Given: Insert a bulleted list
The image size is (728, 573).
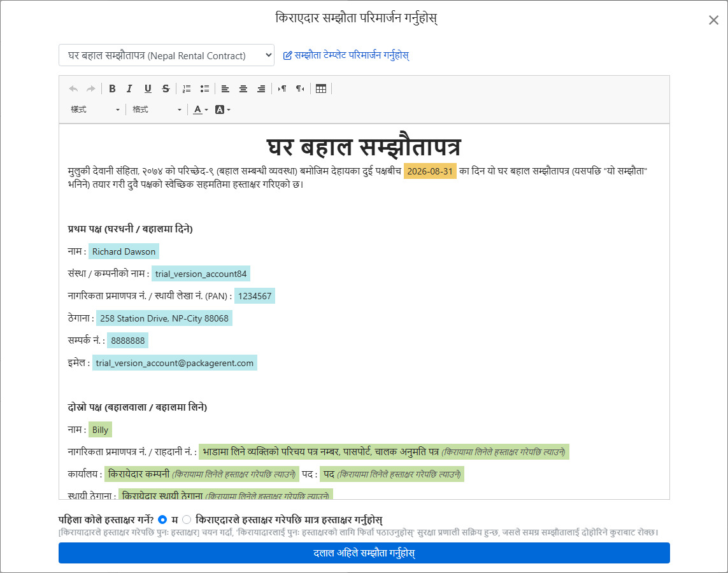Looking at the screenshot, I should tap(204, 88).
